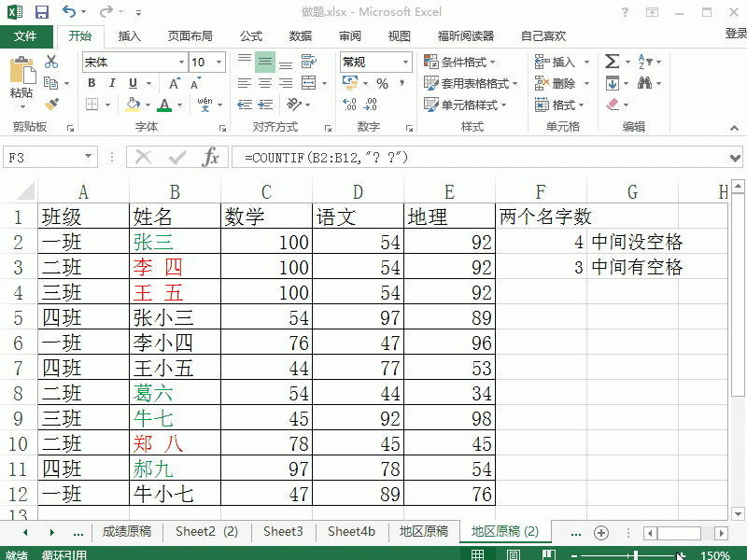The width and height of the screenshot is (747, 560).
Task: Open the number format dropdown showing 常规
Action: point(373,61)
